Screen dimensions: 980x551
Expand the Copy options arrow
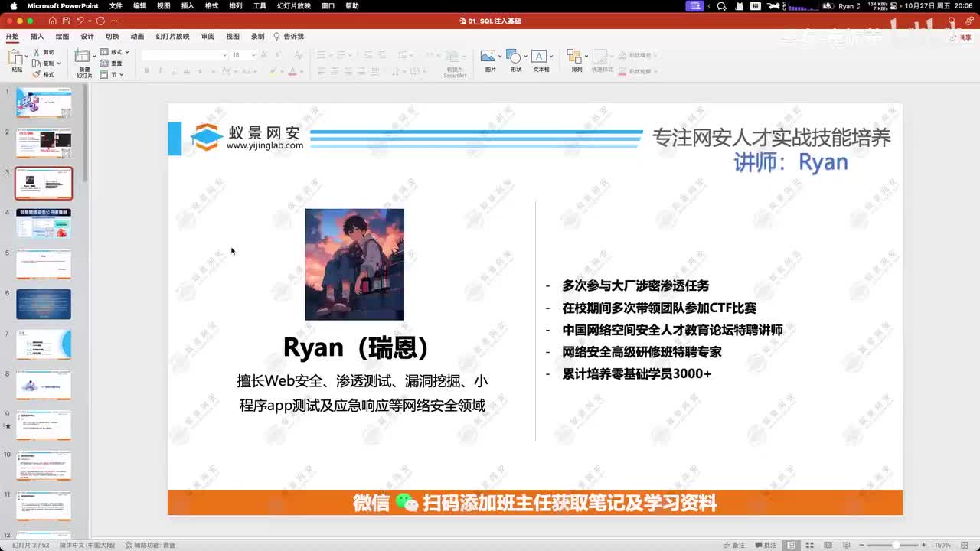click(59, 64)
